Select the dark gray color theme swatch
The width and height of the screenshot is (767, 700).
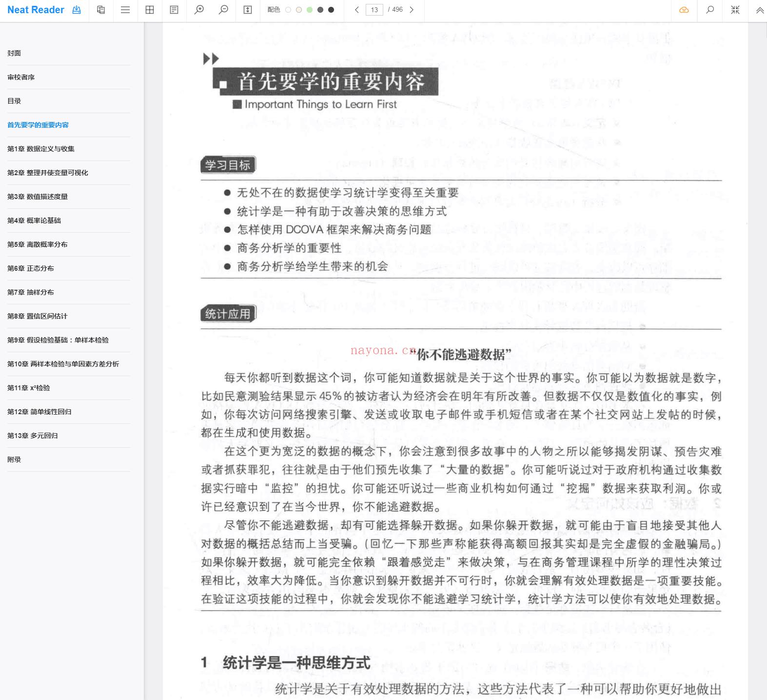click(320, 10)
